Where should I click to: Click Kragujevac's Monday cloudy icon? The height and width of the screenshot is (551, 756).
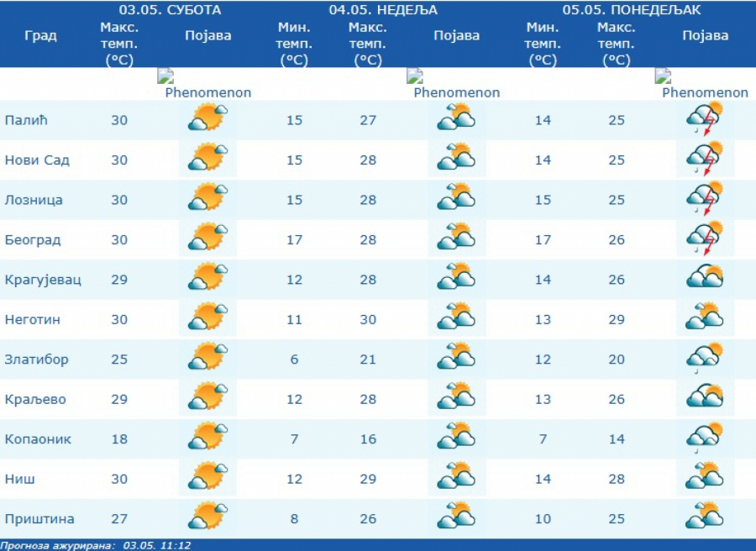tap(705, 279)
